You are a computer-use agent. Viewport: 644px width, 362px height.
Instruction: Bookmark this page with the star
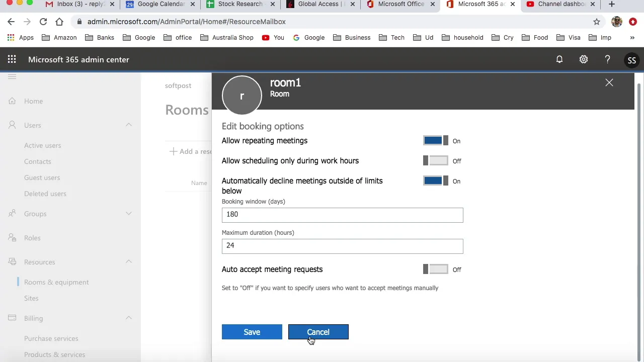[x=597, y=22]
